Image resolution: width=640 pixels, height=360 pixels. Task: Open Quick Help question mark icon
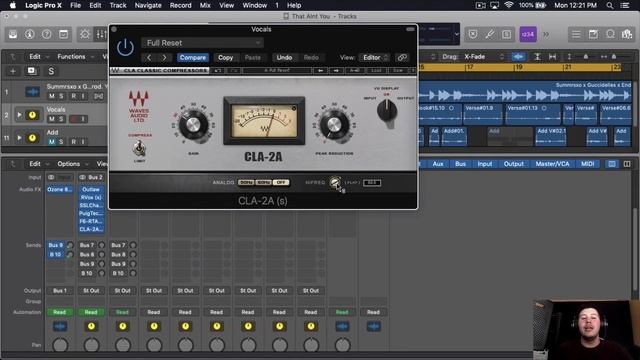pos(47,34)
